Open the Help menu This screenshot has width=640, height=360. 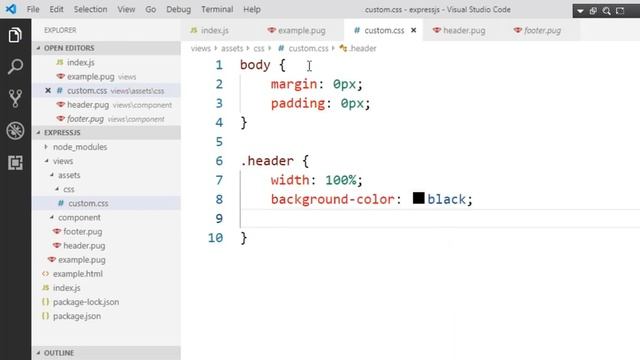[x=252, y=9]
